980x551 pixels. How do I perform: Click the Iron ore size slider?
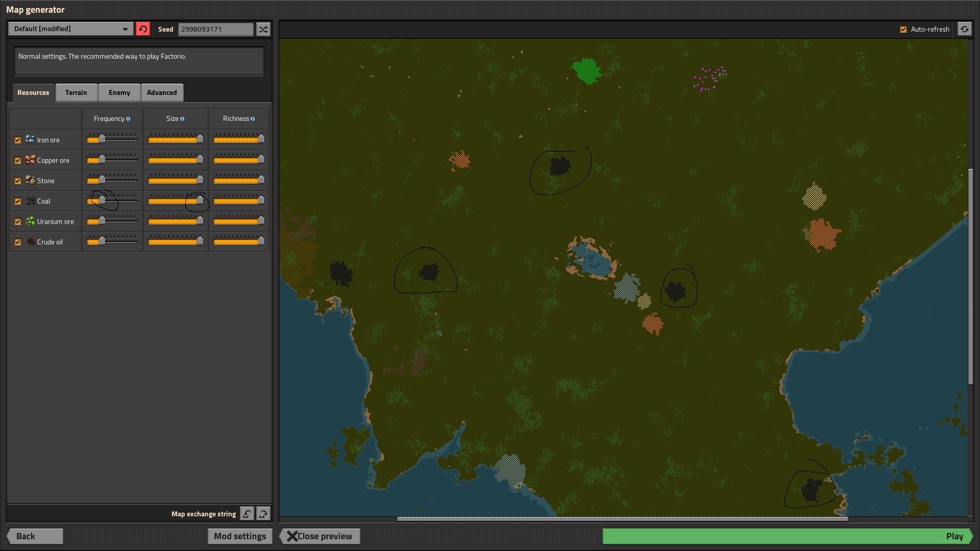(176, 139)
